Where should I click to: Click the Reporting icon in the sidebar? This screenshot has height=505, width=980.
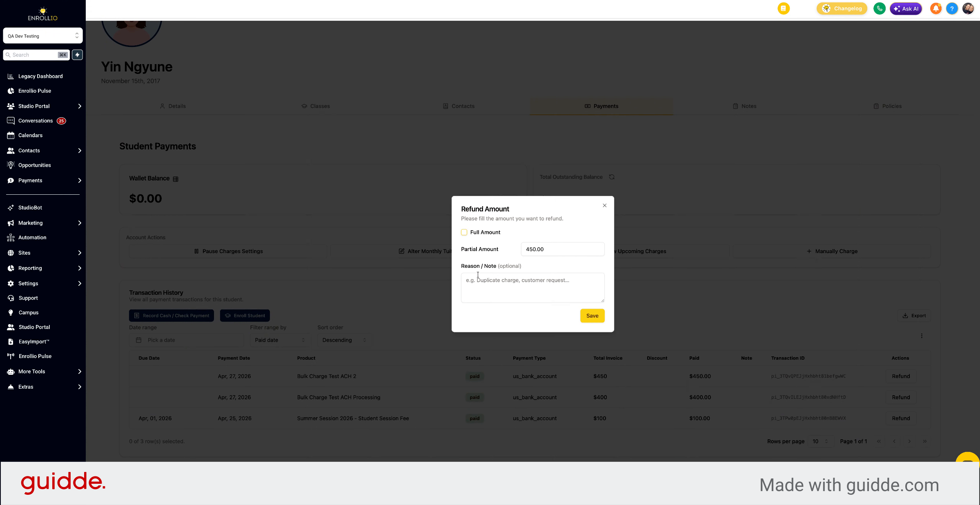point(11,268)
